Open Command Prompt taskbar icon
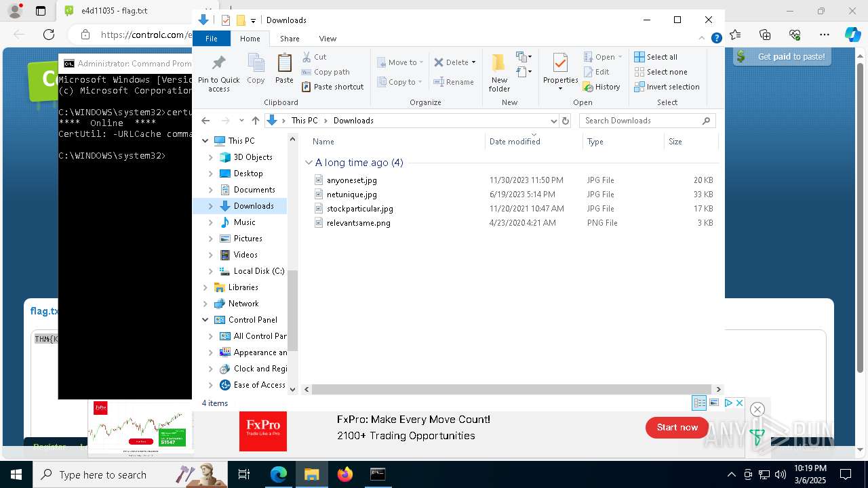 click(x=378, y=474)
